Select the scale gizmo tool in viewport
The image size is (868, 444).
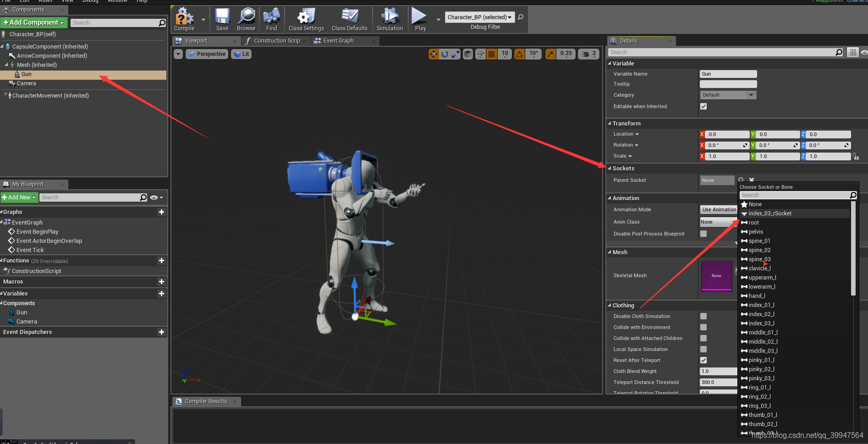[456, 54]
